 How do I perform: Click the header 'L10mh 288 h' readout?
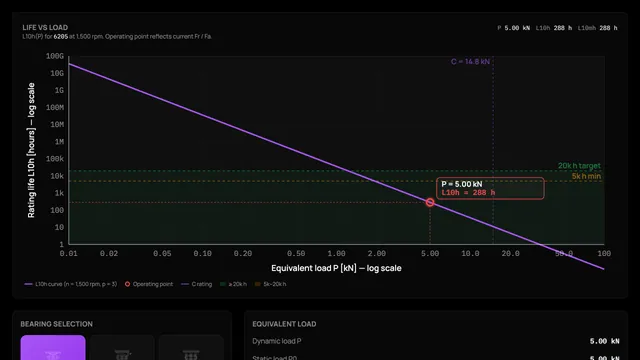[598, 28]
